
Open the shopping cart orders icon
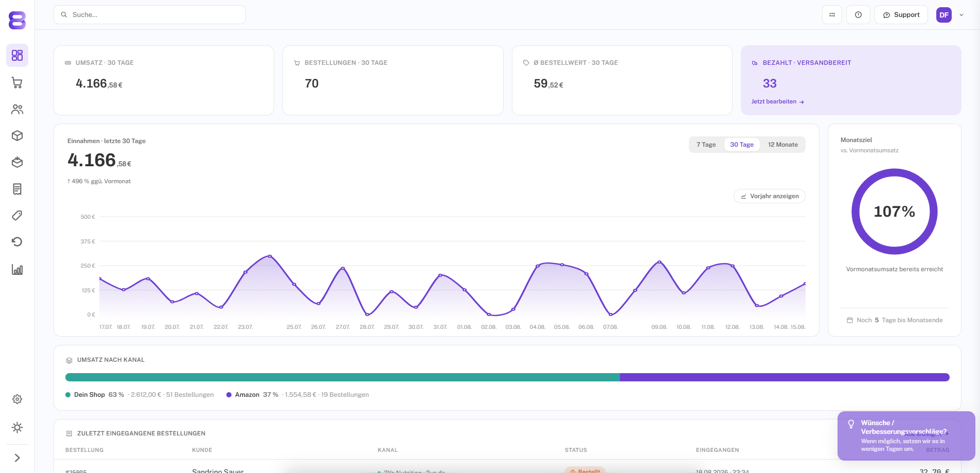tap(17, 83)
